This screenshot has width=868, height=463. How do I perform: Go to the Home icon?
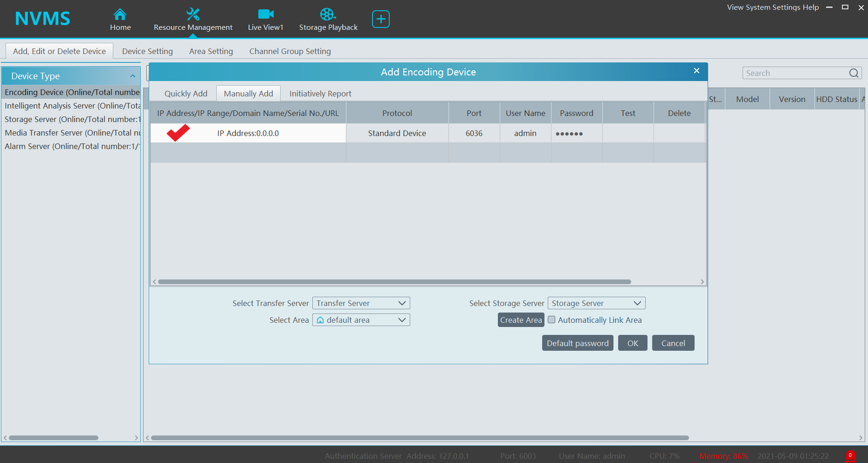click(x=120, y=14)
